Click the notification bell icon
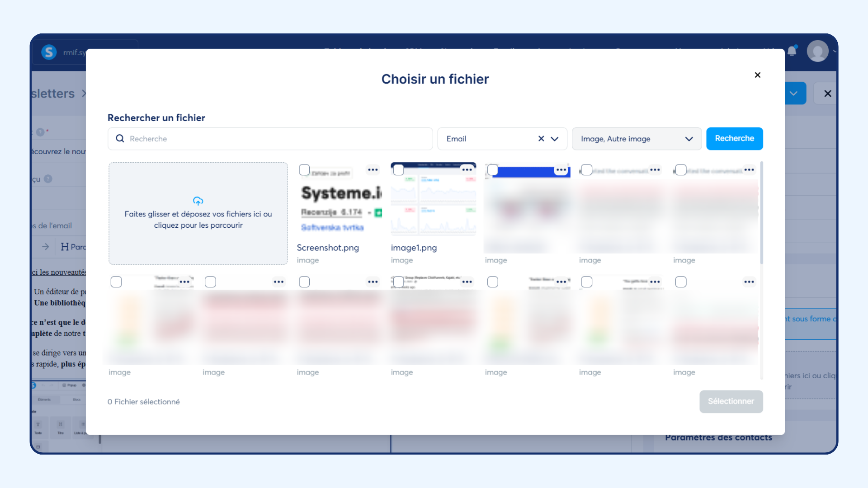This screenshot has width=868, height=488. tap(792, 51)
